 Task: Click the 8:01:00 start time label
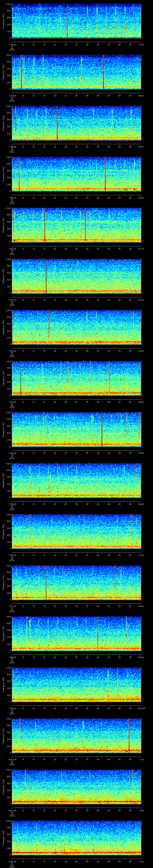point(12,810)
